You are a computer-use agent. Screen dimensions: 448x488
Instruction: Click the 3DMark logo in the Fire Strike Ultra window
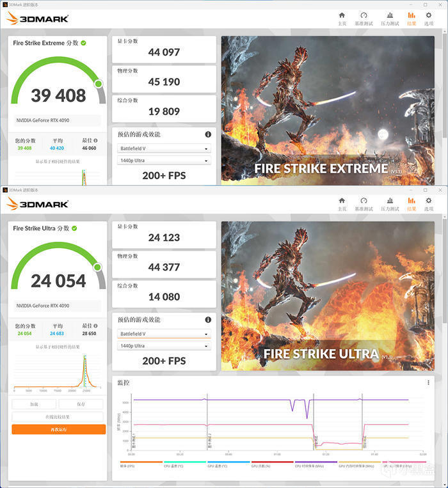coord(37,204)
